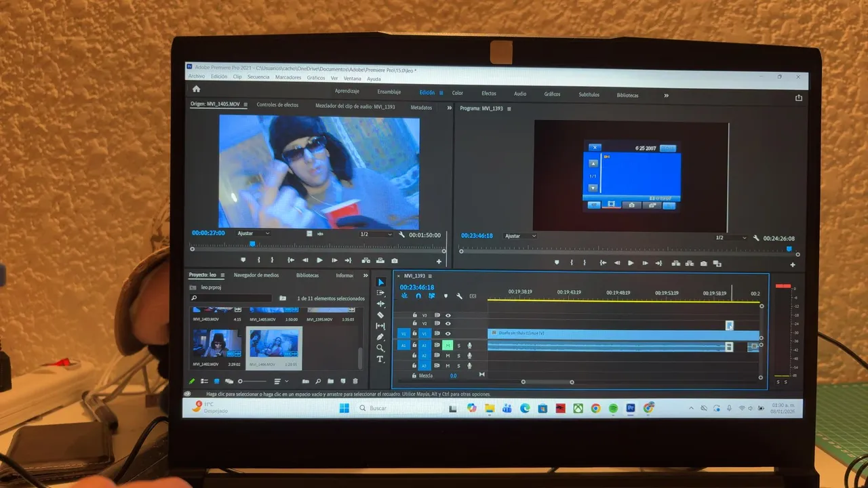Click the Home icon in workspace bar
This screenshot has height=488, width=868.
coord(196,89)
